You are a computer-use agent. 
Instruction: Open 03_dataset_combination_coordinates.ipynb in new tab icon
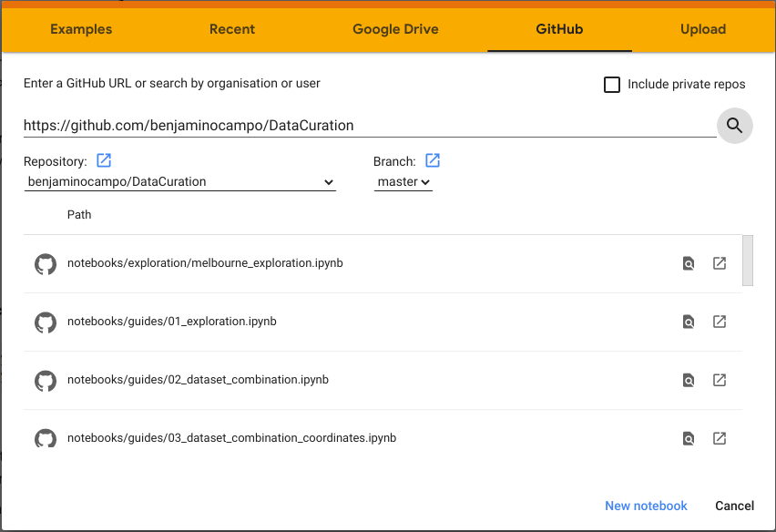click(x=720, y=438)
